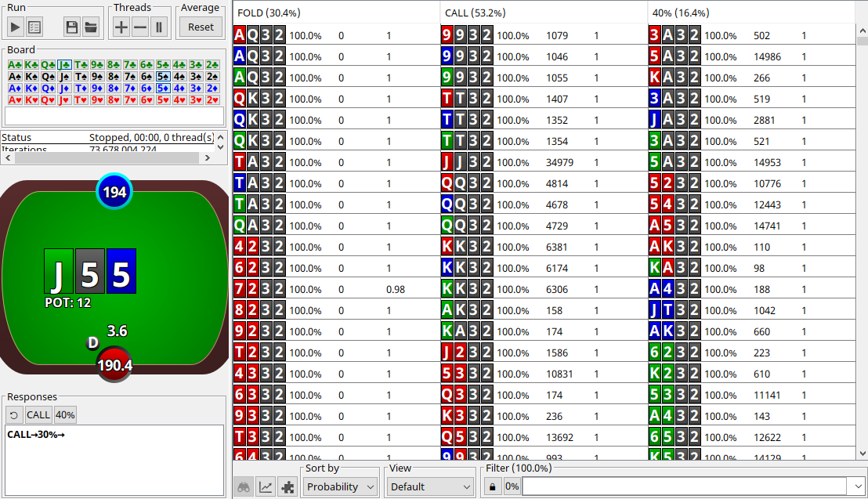Click left arrow of status horizontal scrollbar
Screen dimensions: 868x499
[8, 157]
